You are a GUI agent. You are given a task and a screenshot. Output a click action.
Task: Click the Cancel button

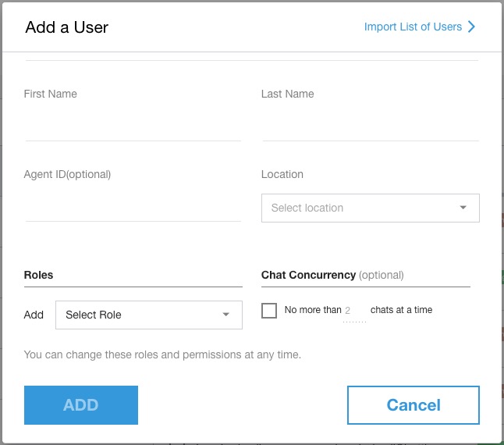pos(413,405)
